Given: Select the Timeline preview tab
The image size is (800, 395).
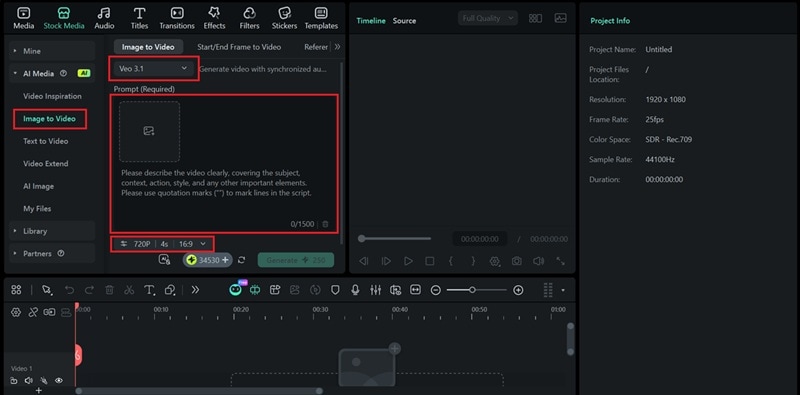Looking at the screenshot, I should pos(371,21).
